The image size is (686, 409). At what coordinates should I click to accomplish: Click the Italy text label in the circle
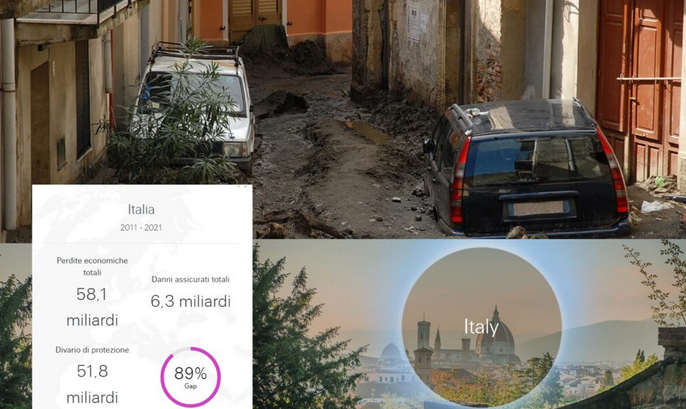pyautogui.click(x=481, y=327)
